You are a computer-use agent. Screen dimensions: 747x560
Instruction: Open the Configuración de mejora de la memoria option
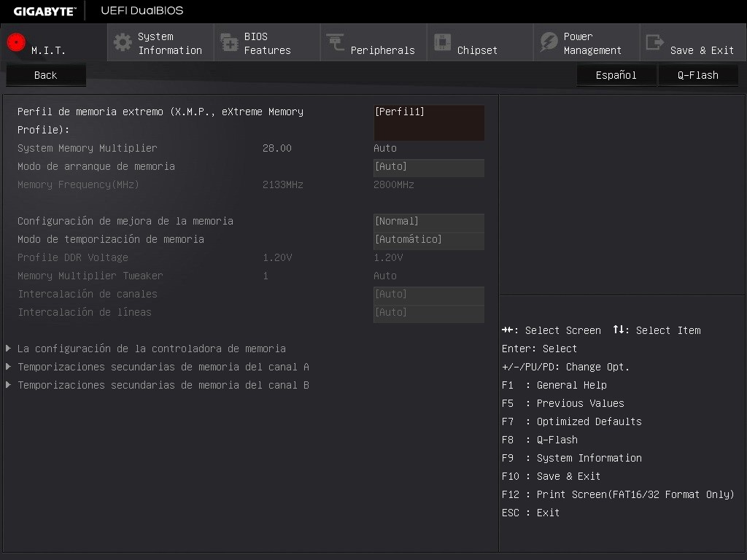(x=428, y=222)
